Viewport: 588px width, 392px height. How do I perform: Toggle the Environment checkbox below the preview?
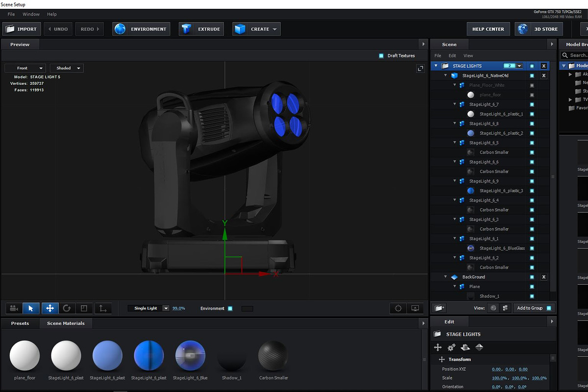click(x=230, y=309)
